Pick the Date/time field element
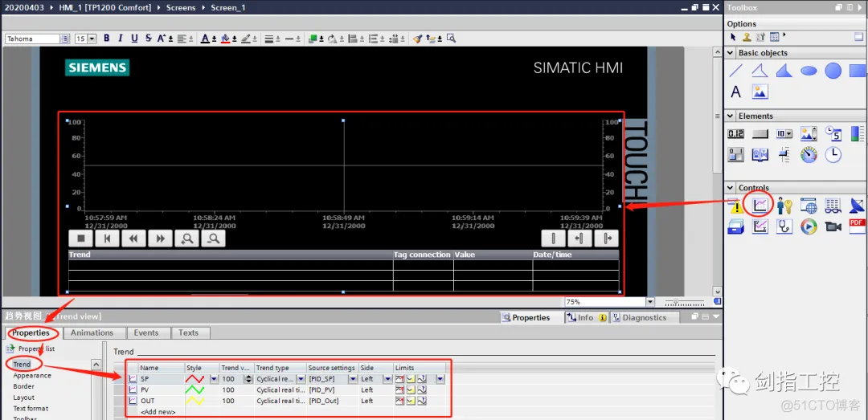 pyautogui.click(x=833, y=134)
